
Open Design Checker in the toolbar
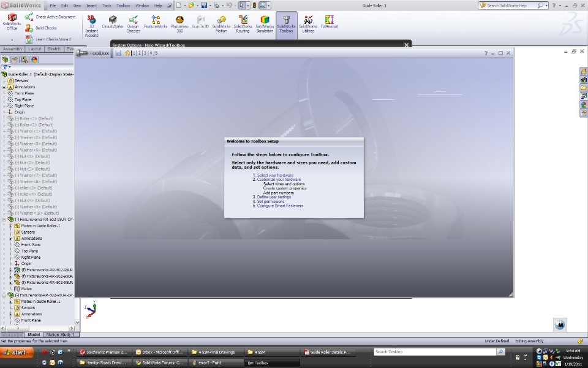133,24
